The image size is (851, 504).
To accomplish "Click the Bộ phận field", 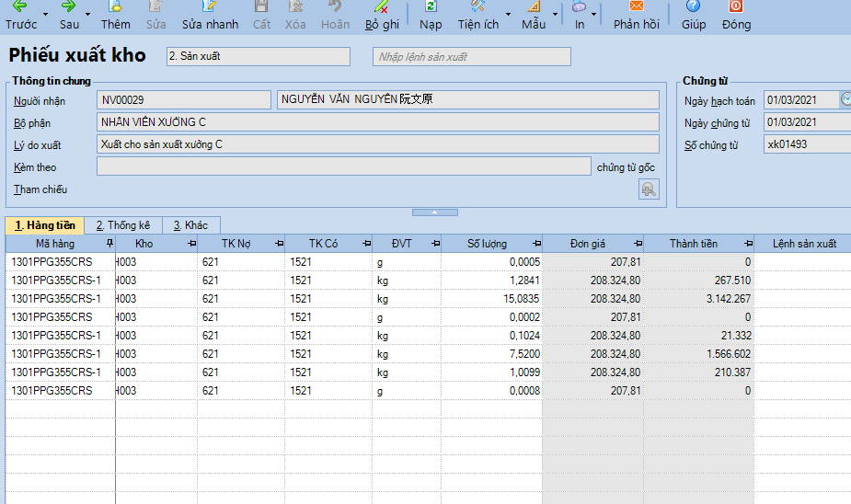I will (378, 122).
